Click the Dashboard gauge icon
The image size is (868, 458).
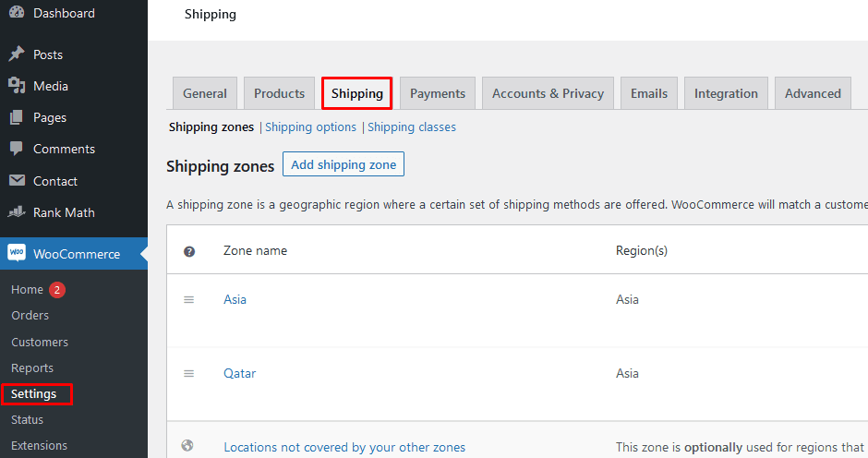17,12
